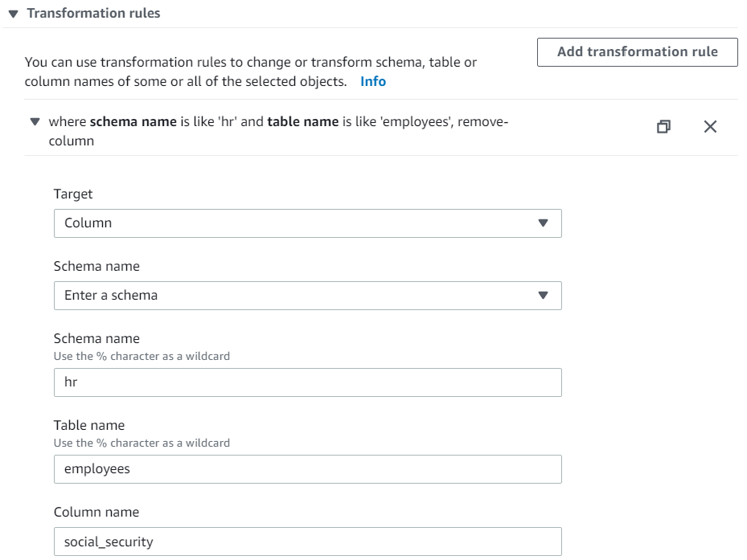
Task: Click the Table name label
Action: 89,425
